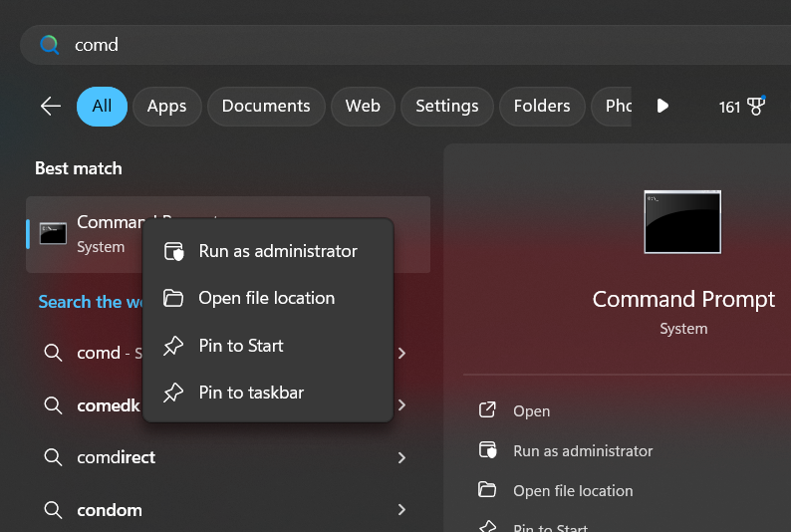Click the Command Prompt icon in Best match
This screenshot has width=791, height=532.
(x=53, y=233)
